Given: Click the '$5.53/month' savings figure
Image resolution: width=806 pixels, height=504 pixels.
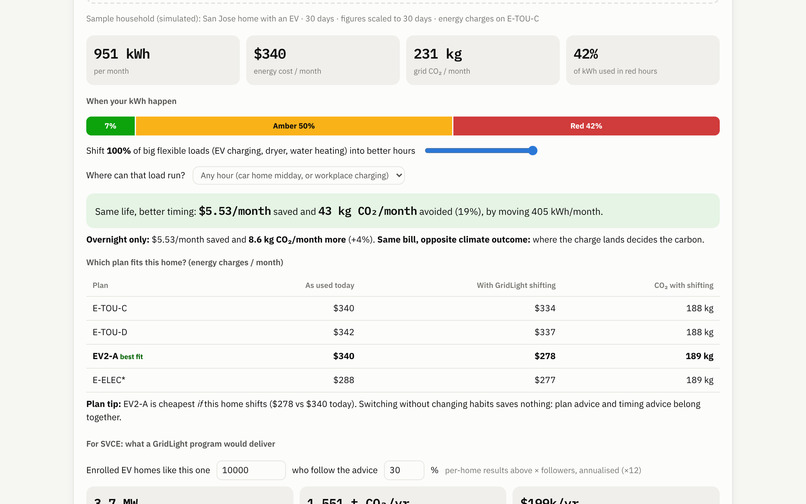Looking at the screenshot, I should [235, 211].
